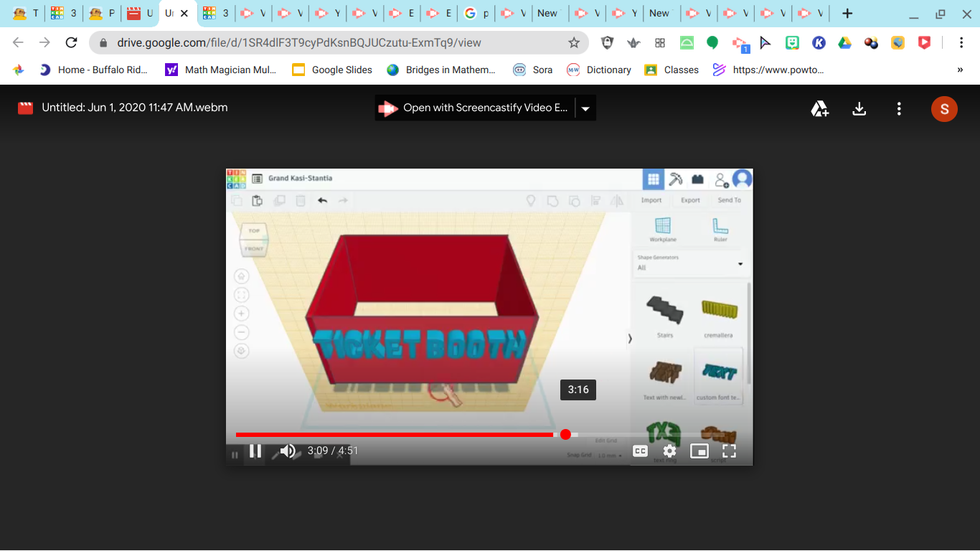This screenshot has height=551, width=980.
Task: Close the active browser tab
Action: (184, 13)
